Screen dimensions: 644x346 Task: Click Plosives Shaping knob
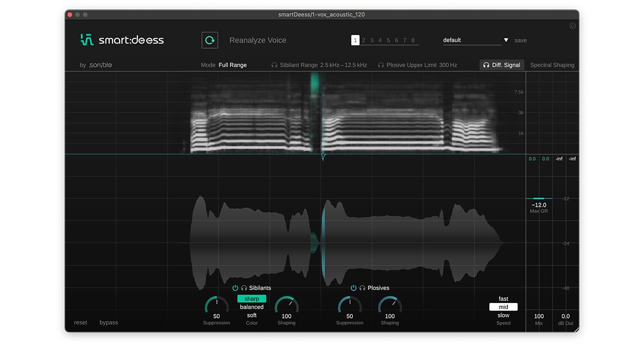click(x=390, y=304)
